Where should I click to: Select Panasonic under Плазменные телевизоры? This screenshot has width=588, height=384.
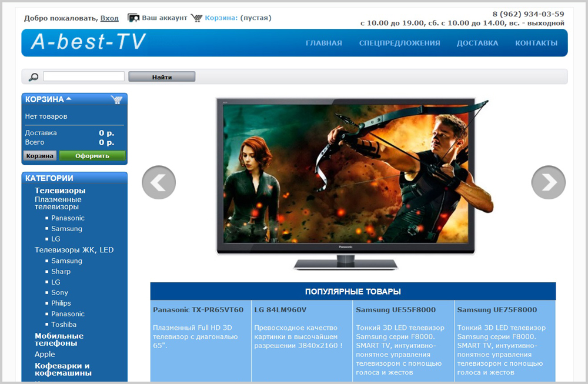point(68,218)
